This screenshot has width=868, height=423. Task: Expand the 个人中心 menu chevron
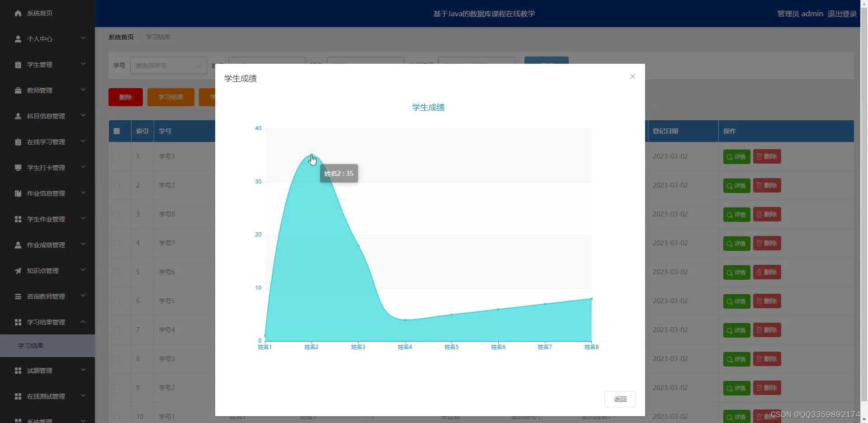(83, 38)
